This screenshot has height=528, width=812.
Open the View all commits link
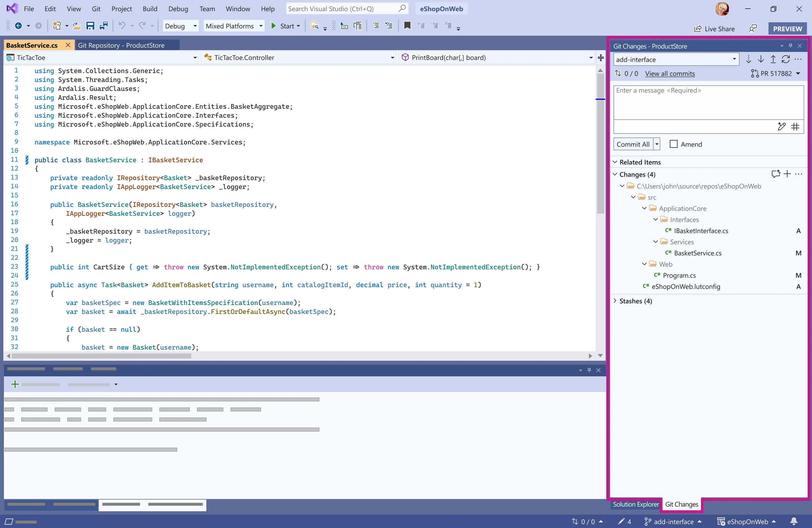(670, 73)
